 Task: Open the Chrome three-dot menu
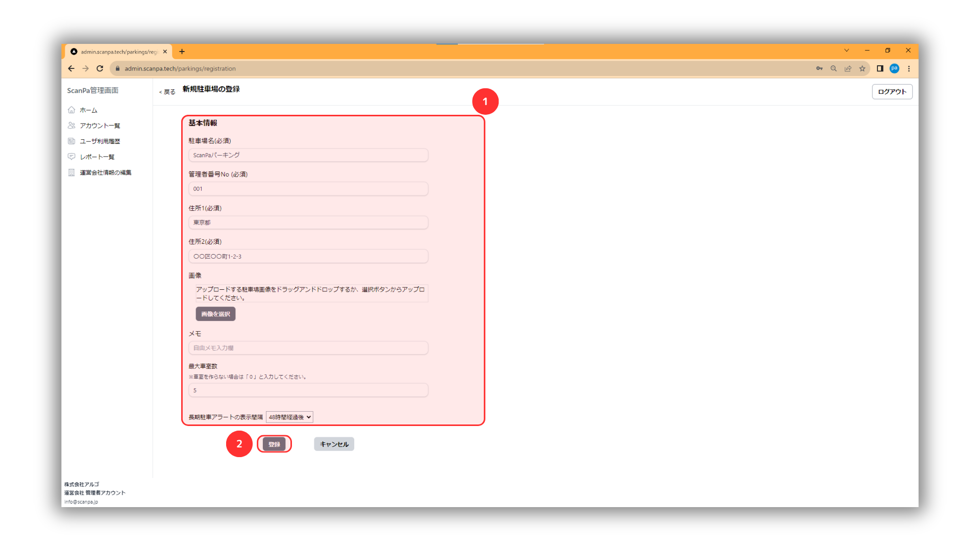tap(909, 68)
